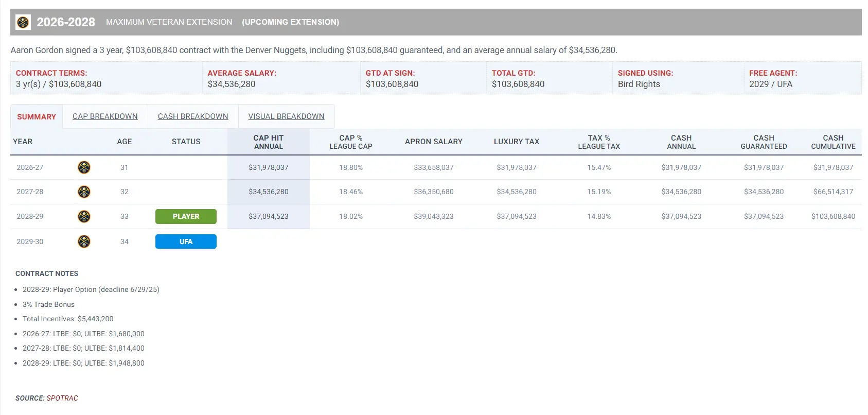Click the Nuggets logo in the 2028-29 row

pos(84,216)
